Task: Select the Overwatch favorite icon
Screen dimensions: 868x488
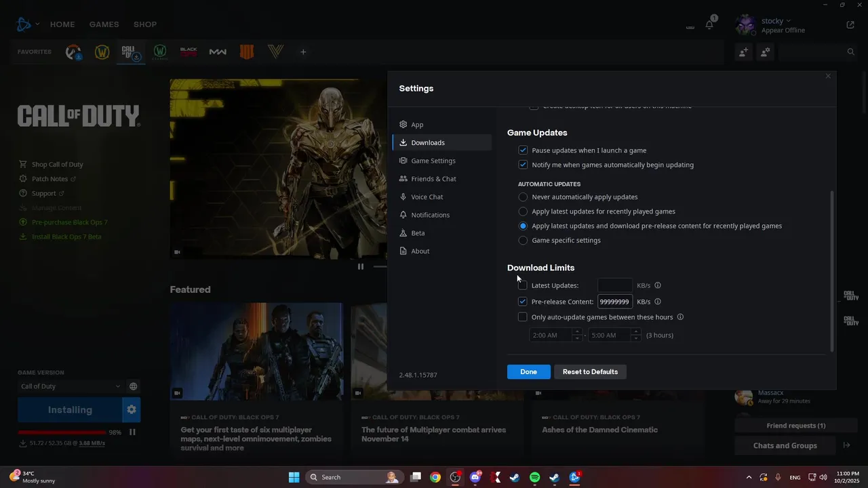Action: click(73, 52)
